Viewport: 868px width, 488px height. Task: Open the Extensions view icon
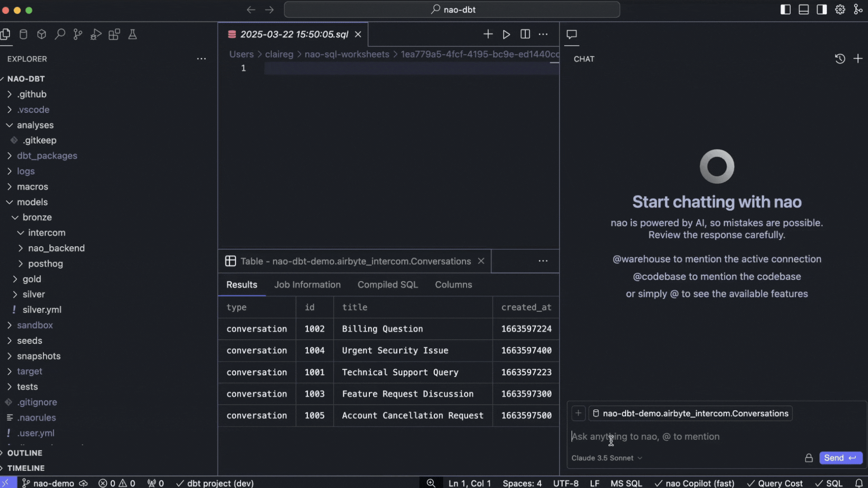click(x=114, y=34)
